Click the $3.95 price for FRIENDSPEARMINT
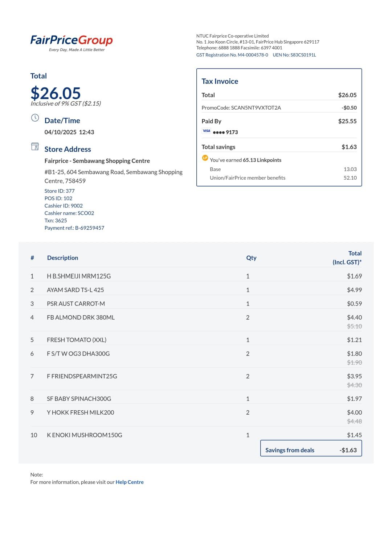Image resolution: width=392 pixels, height=554 pixels. [x=354, y=376]
